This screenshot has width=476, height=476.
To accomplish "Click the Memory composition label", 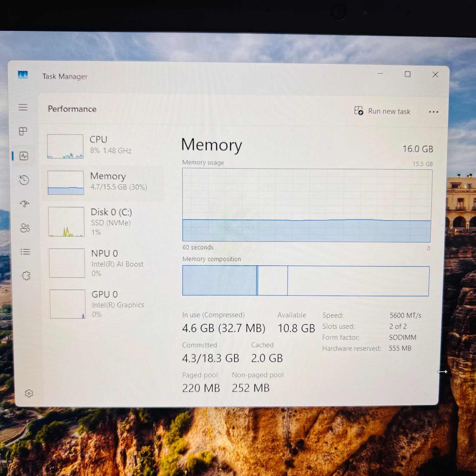I will tap(212, 259).
